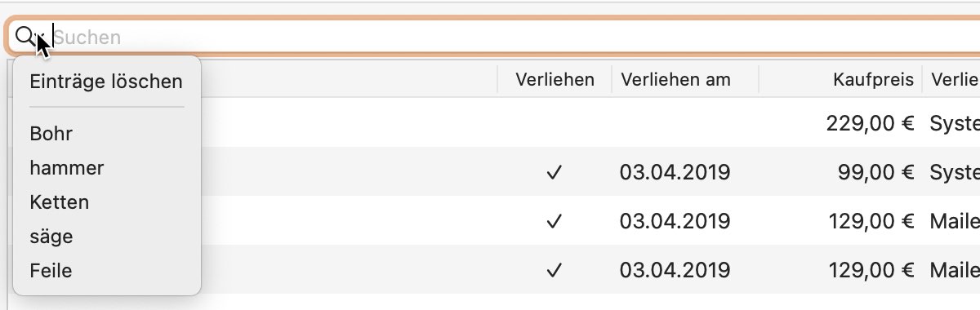Click the magnifying glass search icon

pos(25,35)
